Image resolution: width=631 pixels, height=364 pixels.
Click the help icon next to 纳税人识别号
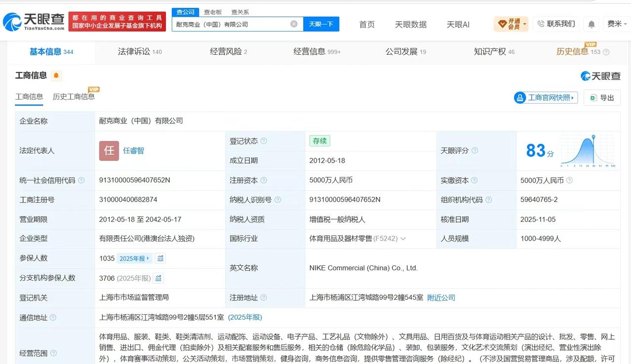(x=277, y=200)
